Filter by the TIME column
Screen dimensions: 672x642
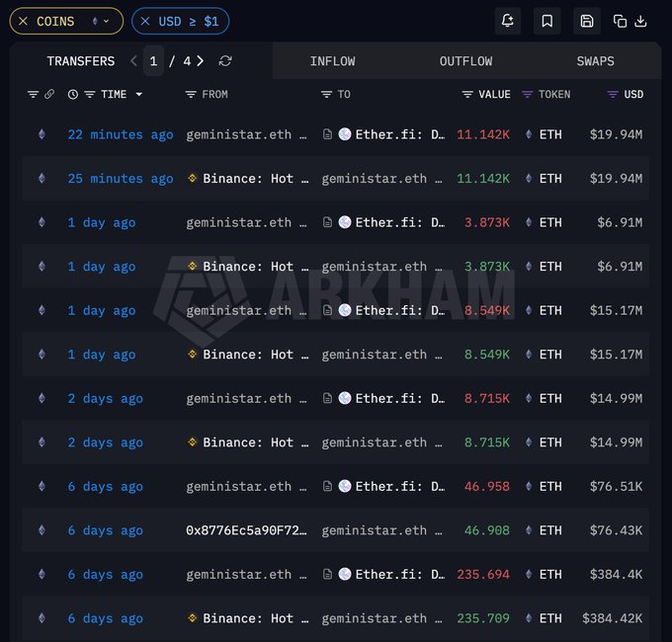90,94
